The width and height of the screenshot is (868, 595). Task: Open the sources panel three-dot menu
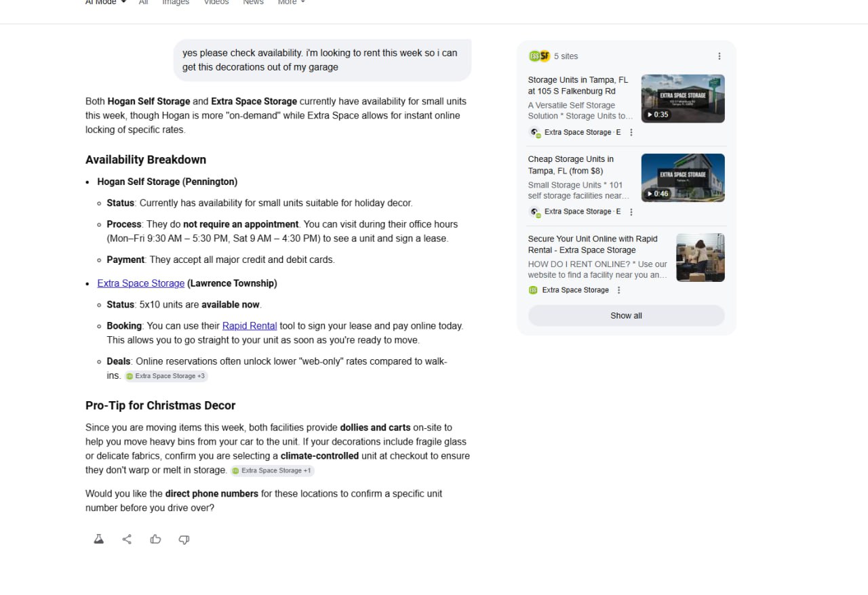[719, 56]
